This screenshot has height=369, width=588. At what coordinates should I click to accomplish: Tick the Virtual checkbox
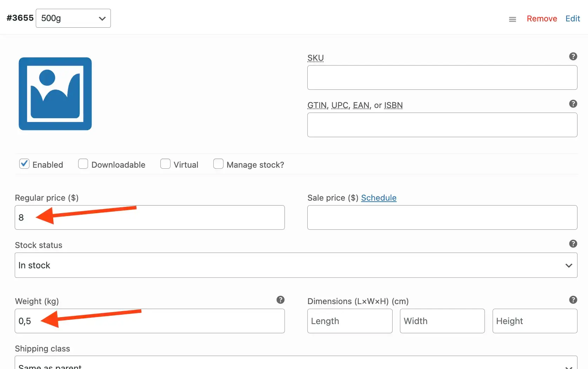click(x=165, y=164)
